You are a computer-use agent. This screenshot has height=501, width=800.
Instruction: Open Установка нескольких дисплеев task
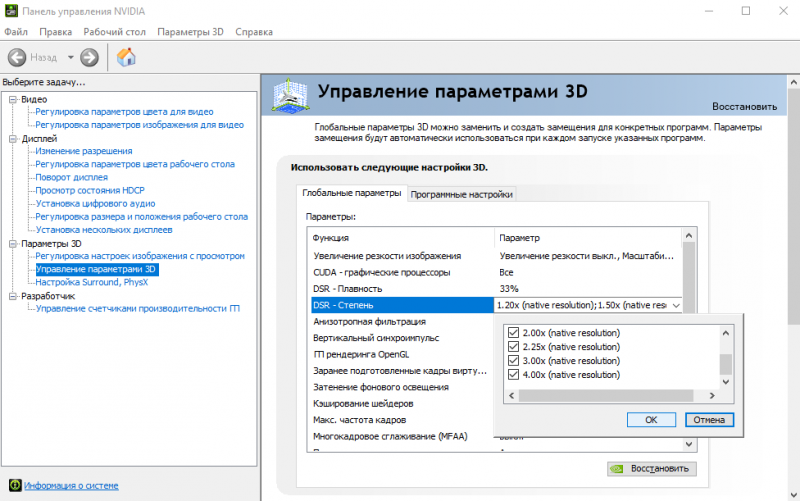[104, 230]
